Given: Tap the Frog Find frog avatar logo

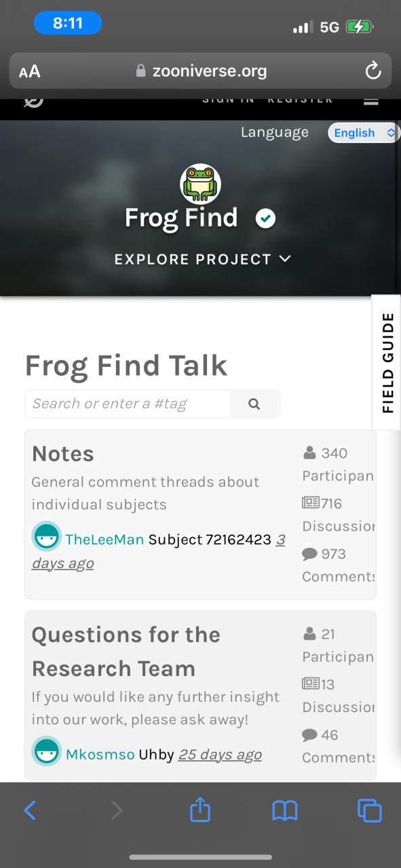Looking at the screenshot, I should pos(201,184).
